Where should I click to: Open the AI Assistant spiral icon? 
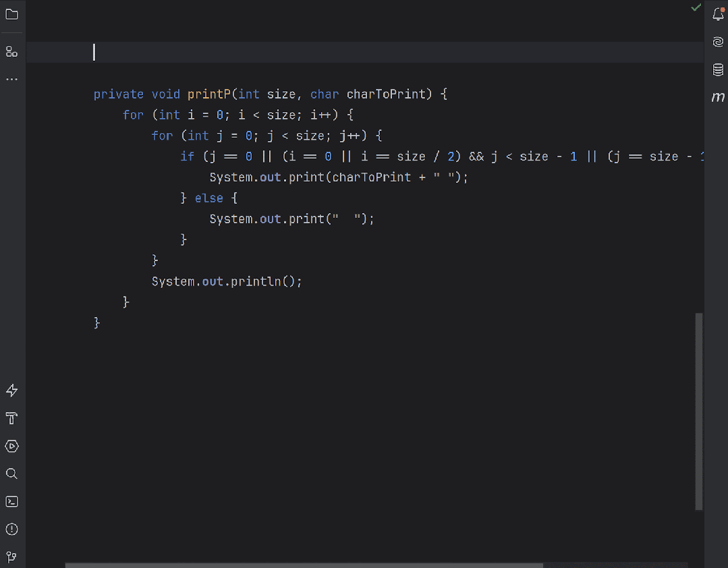(718, 42)
